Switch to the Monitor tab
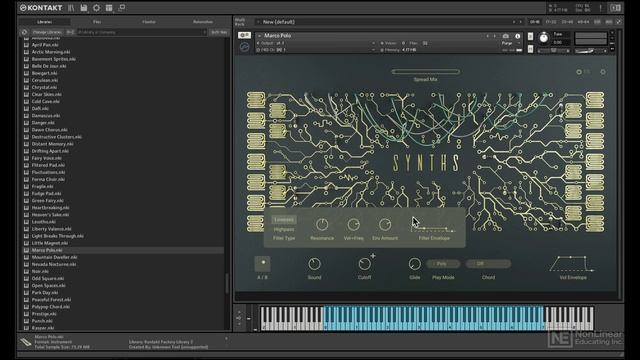This screenshot has height=360, width=640. tap(149, 22)
